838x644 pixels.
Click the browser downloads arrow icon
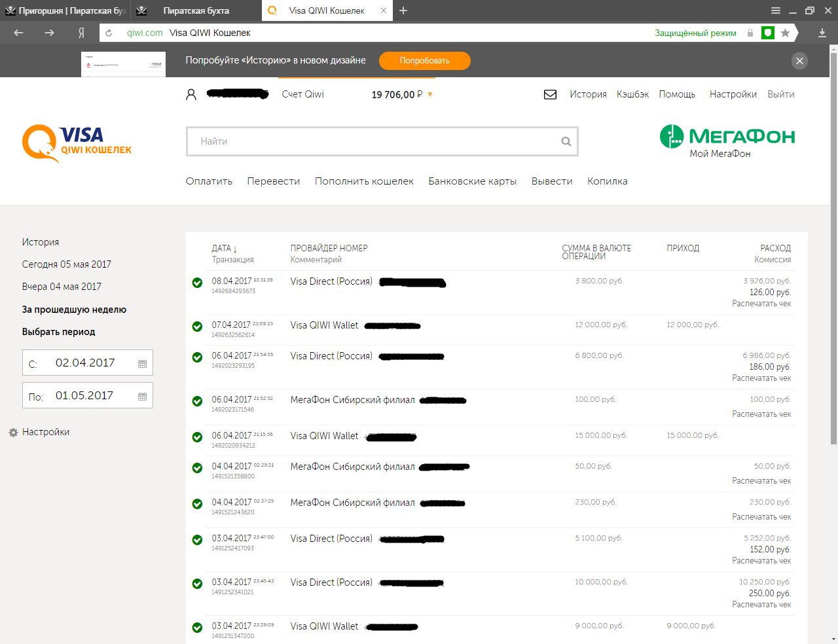[822, 33]
